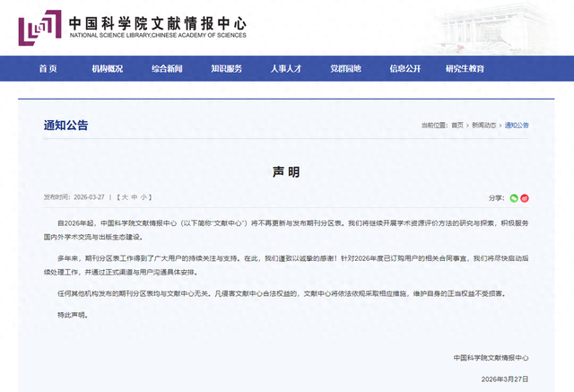Set the font size to small (小)
574x392 pixels.
tap(144, 196)
